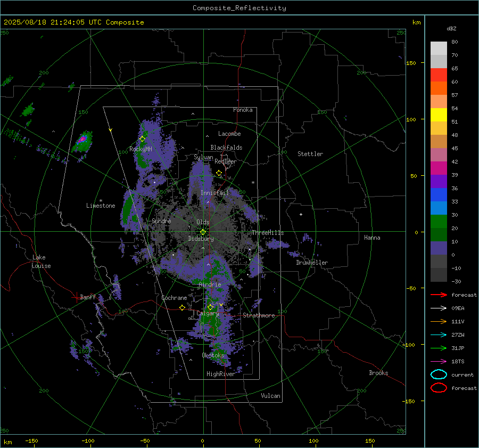Click the Hanna city label
The width and height of the screenshot is (479, 448).
point(372,238)
